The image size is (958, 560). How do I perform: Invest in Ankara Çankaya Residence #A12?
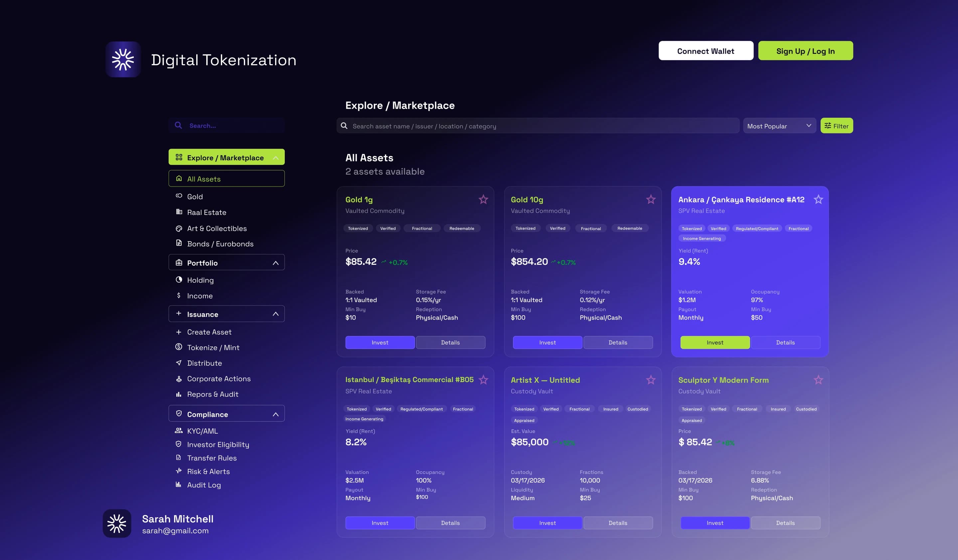tap(715, 342)
